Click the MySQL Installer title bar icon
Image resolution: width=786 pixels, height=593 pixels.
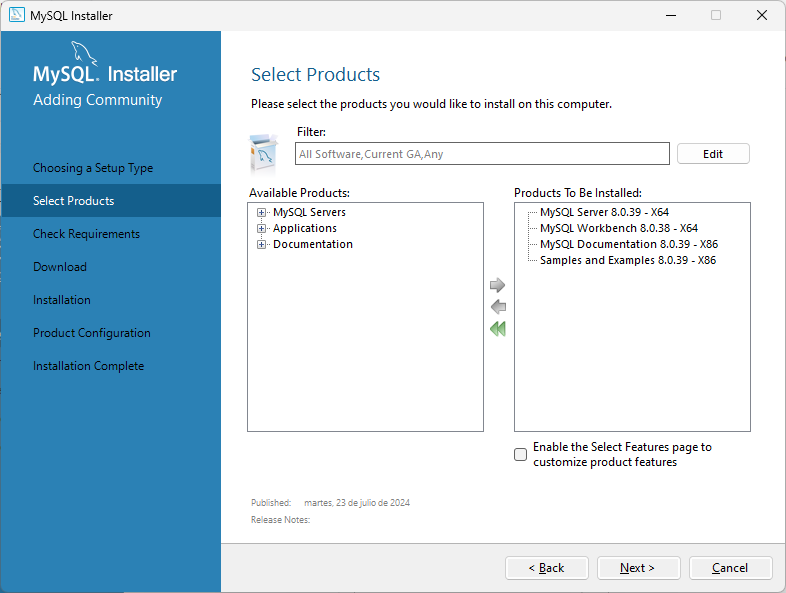[17, 15]
